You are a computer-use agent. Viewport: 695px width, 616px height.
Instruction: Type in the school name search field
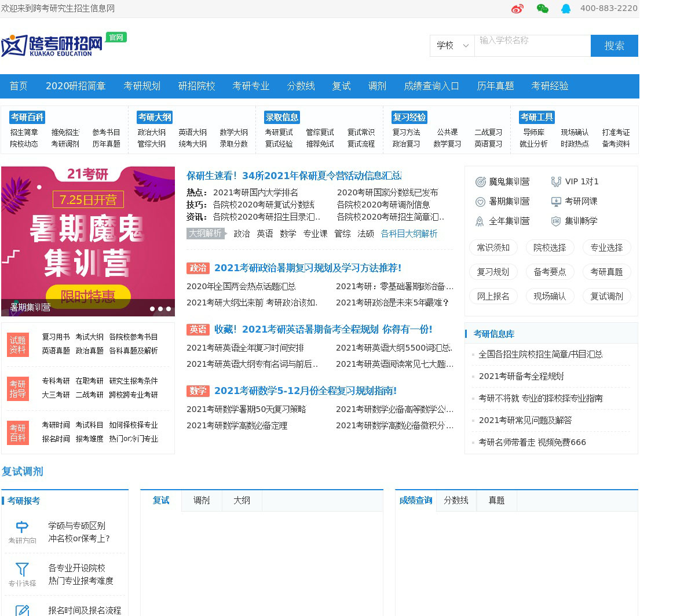click(532, 46)
